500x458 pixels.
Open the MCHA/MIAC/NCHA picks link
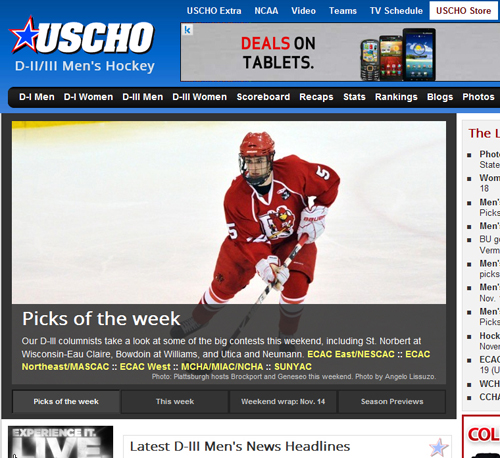pyautogui.click(x=222, y=367)
